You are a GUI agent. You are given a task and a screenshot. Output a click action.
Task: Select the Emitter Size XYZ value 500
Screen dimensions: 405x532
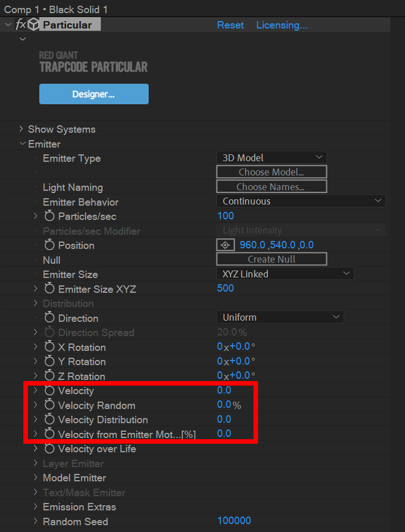click(x=226, y=288)
